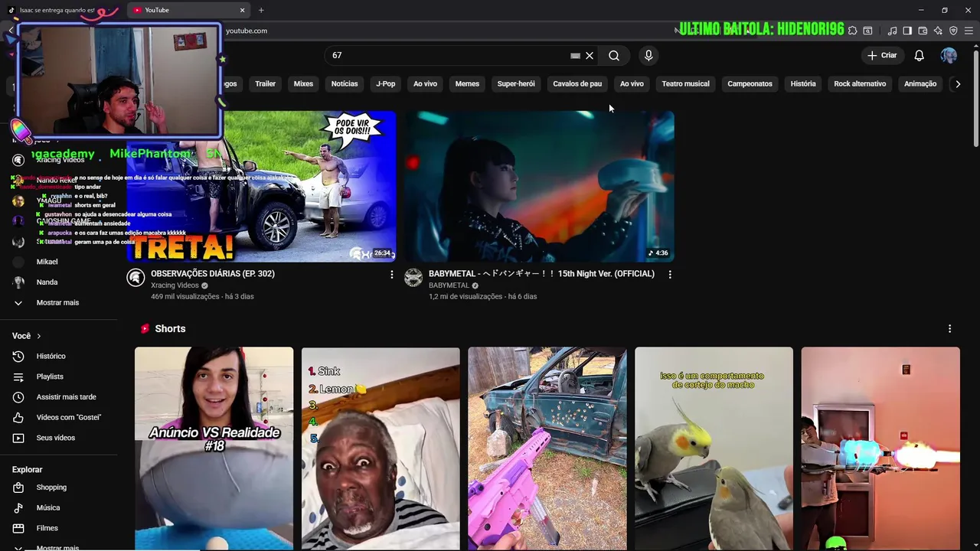The height and width of the screenshot is (551, 980).
Task: Select the Mixes filter chip
Action: 303,83
